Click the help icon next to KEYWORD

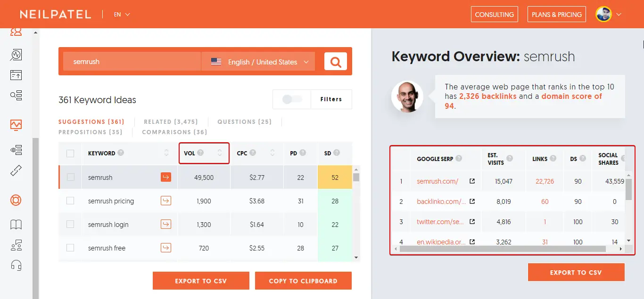pyautogui.click(x=121, y=153)
